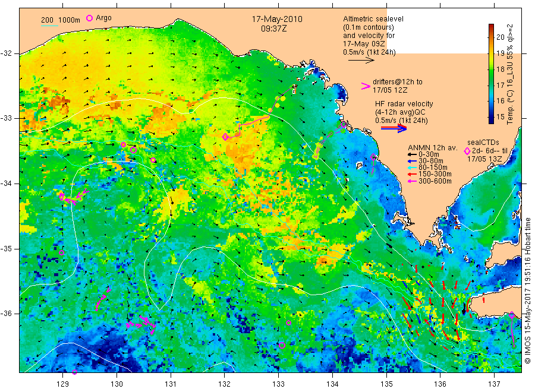Click the 'drifters@12h to' label
Viewport: 535px width, 392px height.
(x=398, y=82)
